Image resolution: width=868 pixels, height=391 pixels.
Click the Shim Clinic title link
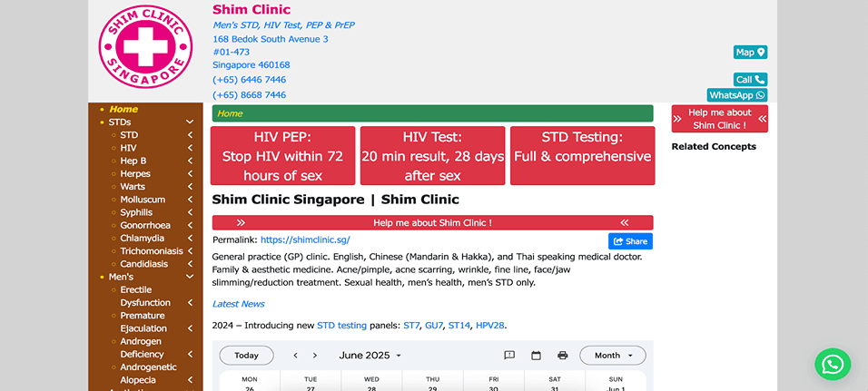tap(252, 9)
